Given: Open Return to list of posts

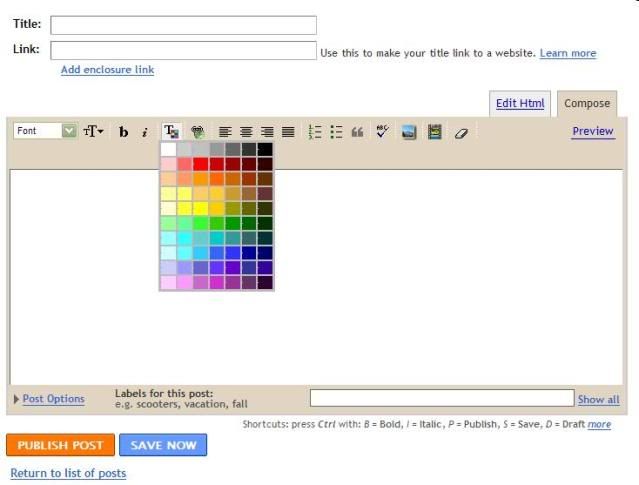Looking at the screenshot, I should tap(68, 473).
